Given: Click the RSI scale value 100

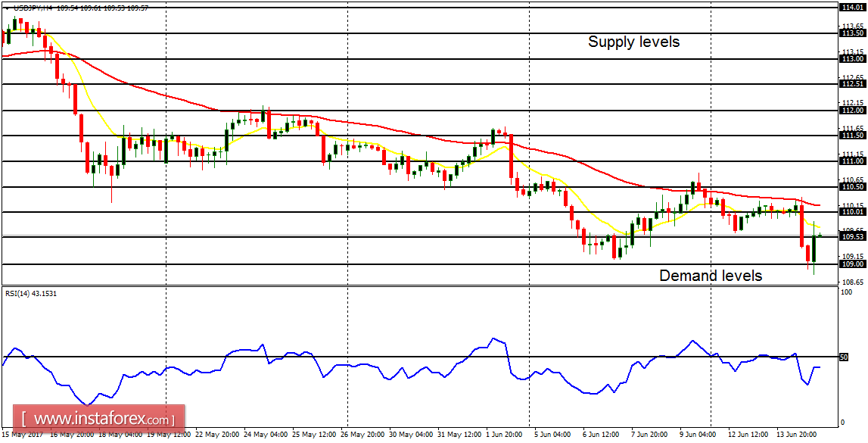Looking at the screenshot, I should 846,292.
